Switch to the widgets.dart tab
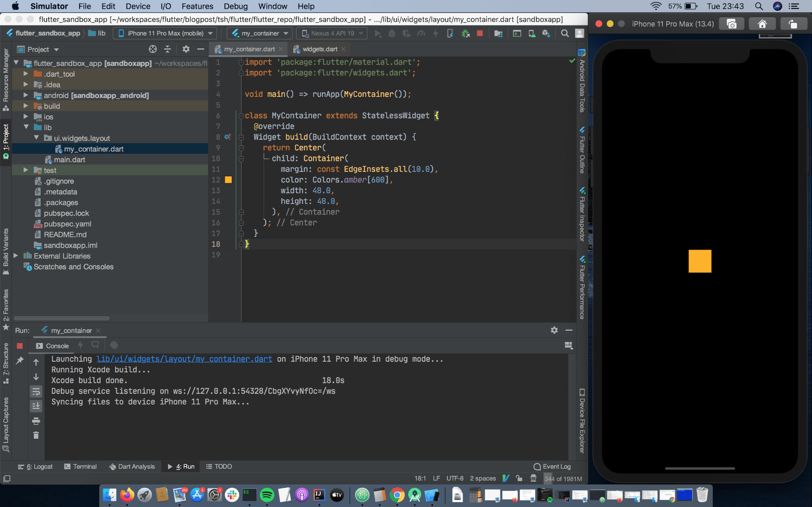Viewport: 812px width, 507px height. coord(320,49)
